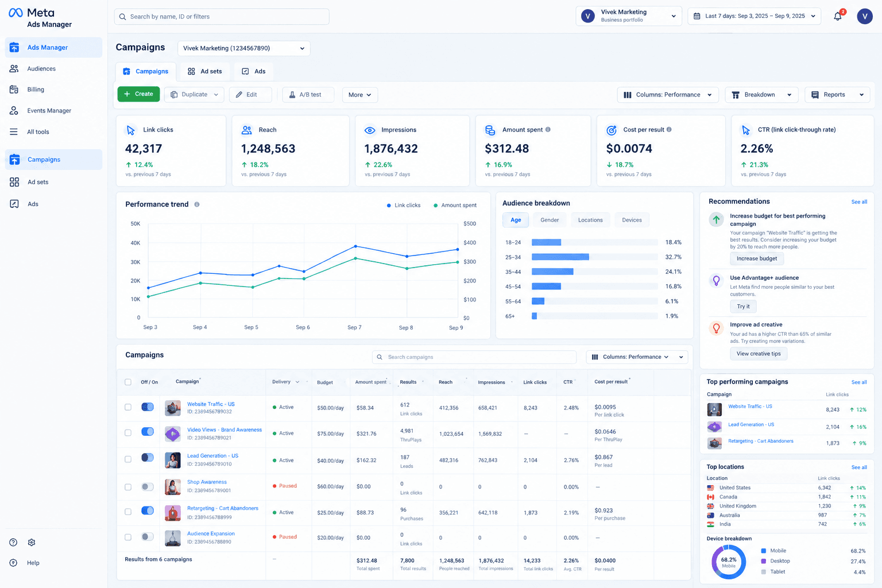Click the green Create button
The image size is (882, 588).
pyautogui.click(x=138, y=94)
